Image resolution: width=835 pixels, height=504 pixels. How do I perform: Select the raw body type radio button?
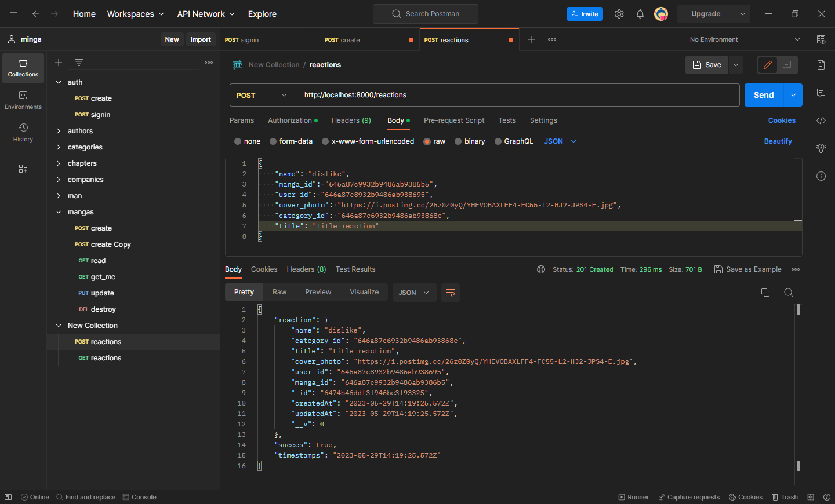(x=427, y=141)
